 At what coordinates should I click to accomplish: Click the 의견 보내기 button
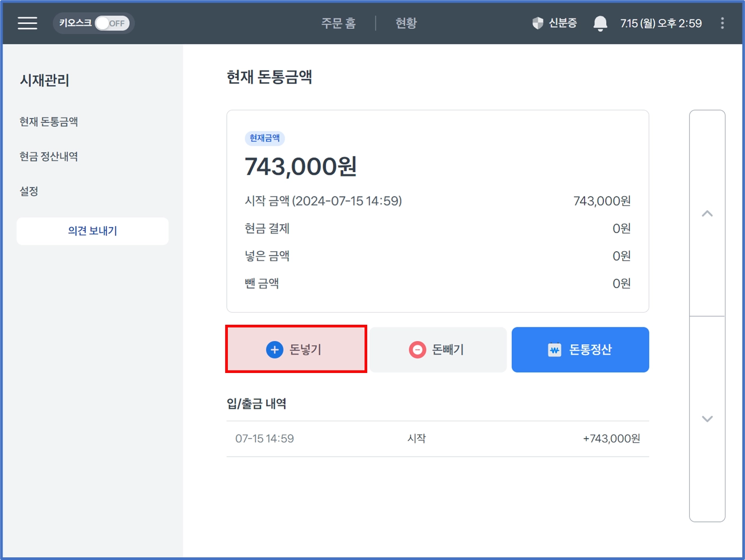point(93,231)
